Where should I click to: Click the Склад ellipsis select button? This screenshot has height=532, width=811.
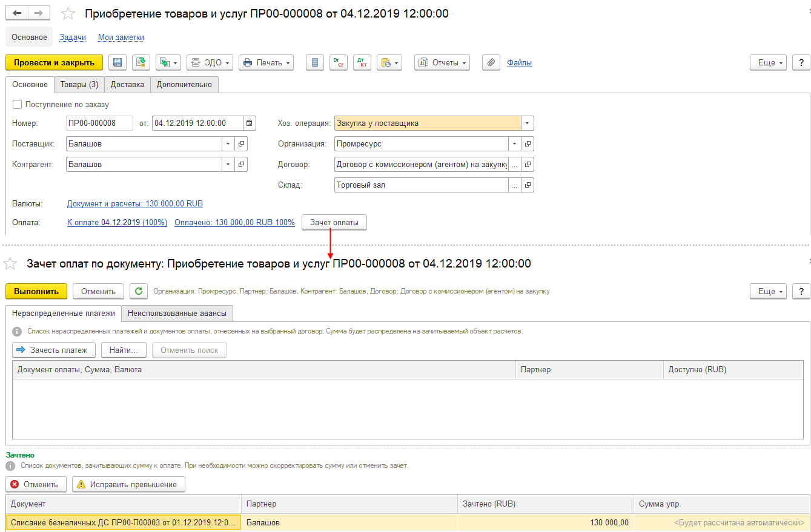coord(515,185)
